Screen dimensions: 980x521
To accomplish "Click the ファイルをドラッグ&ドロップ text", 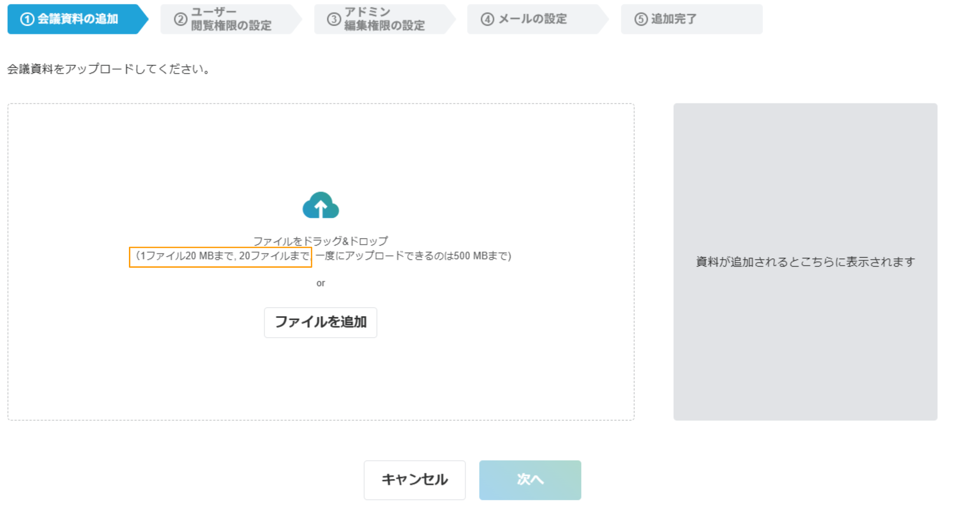I will coord(321,241).
